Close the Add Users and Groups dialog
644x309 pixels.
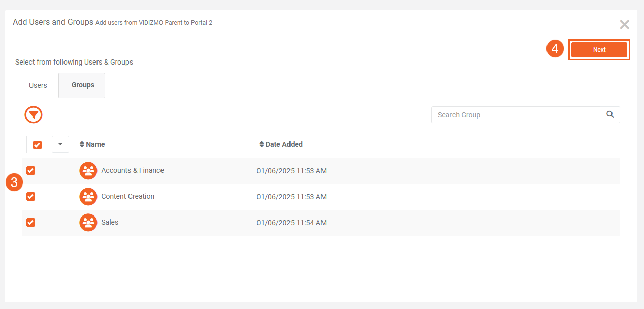(624, 25)
